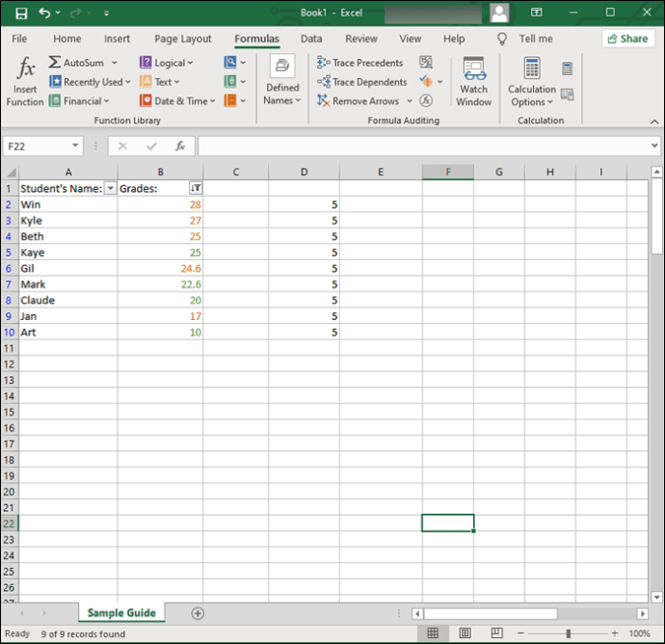
Task: Click account profile picture icon
Action: [x=499, y=13]
